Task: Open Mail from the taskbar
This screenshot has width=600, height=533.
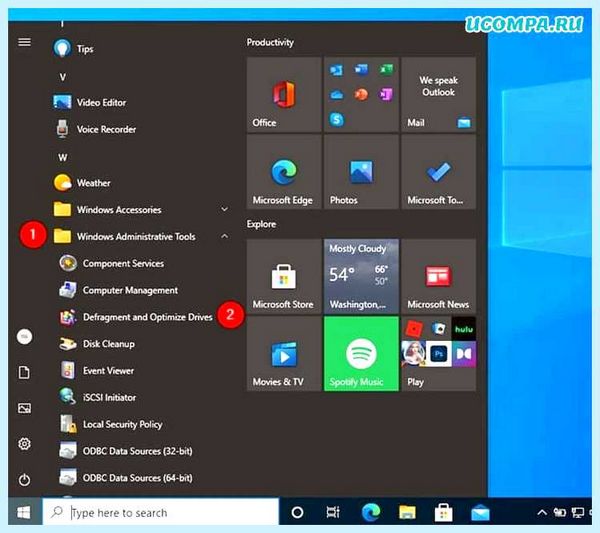Action: pyautogui.click(x=480, y=512)
